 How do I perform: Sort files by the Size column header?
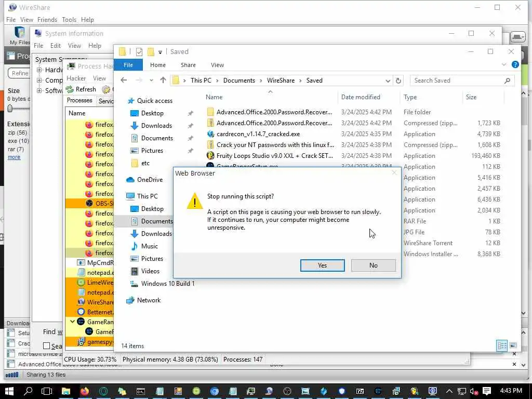(471, 97)
